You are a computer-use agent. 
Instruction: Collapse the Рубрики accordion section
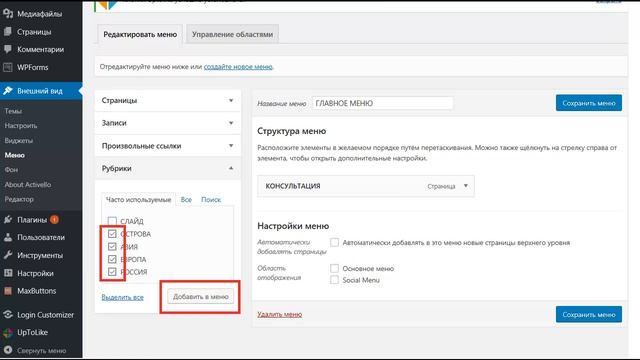tap(168, 168)
